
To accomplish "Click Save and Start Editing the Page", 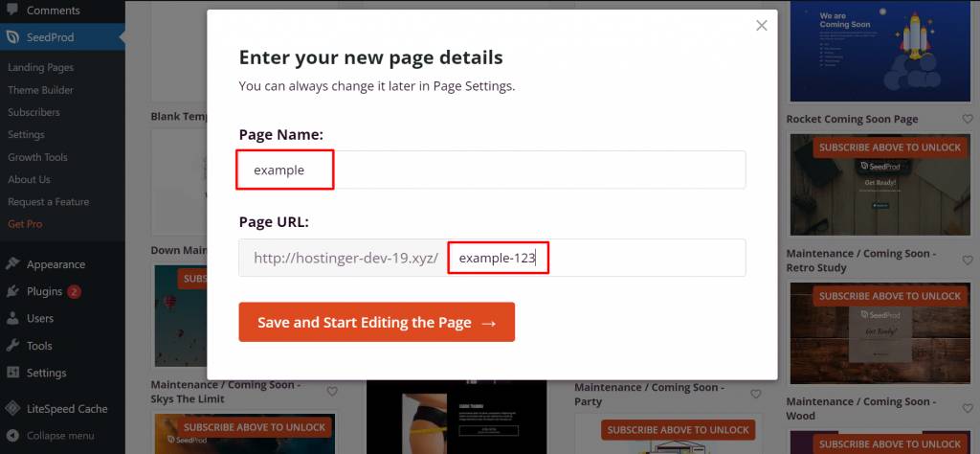I will click(x=377, y=322).
